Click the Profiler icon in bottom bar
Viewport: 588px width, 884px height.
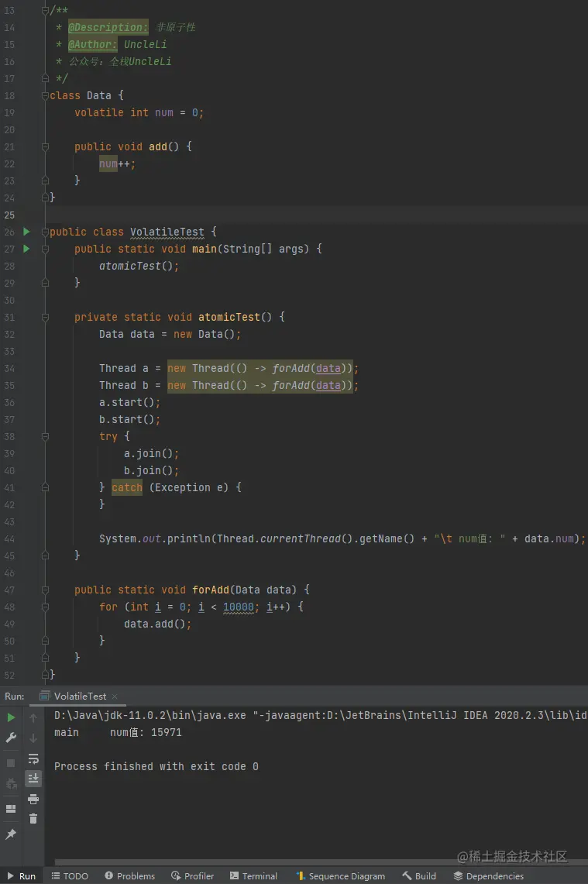[176, 875]
